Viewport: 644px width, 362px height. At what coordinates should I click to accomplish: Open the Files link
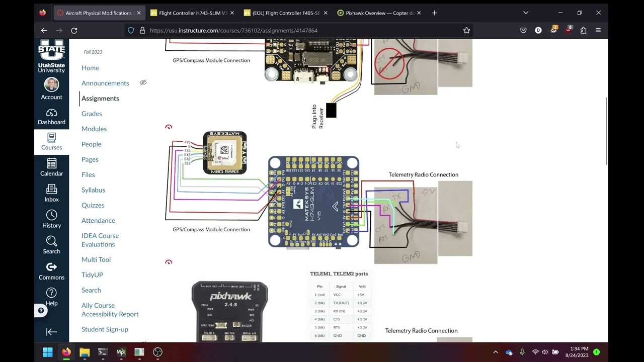pyautogui.click(x=88, y=174)
